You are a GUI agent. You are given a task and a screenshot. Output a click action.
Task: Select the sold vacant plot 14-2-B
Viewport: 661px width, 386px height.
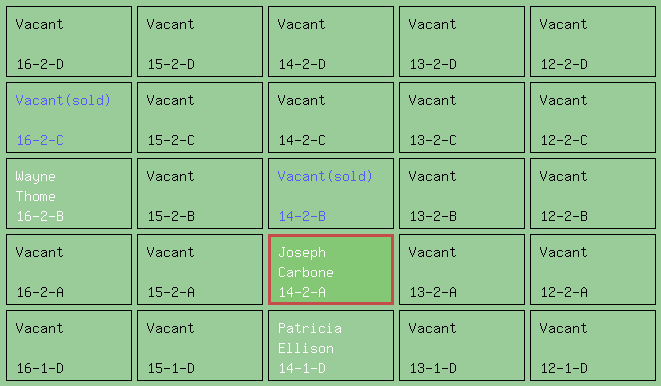point(331,193)
